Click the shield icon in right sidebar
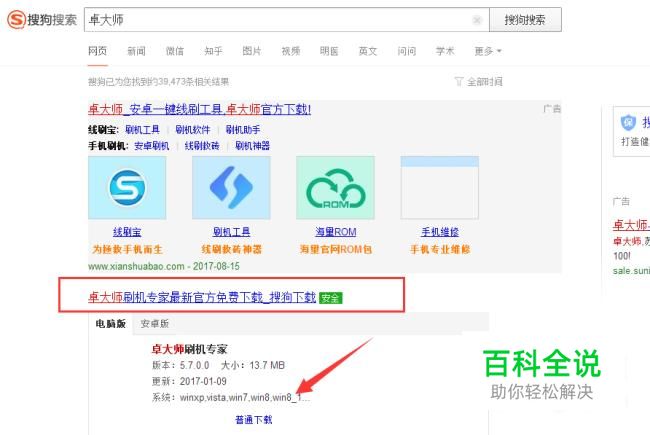 click(x=628, y=122)
